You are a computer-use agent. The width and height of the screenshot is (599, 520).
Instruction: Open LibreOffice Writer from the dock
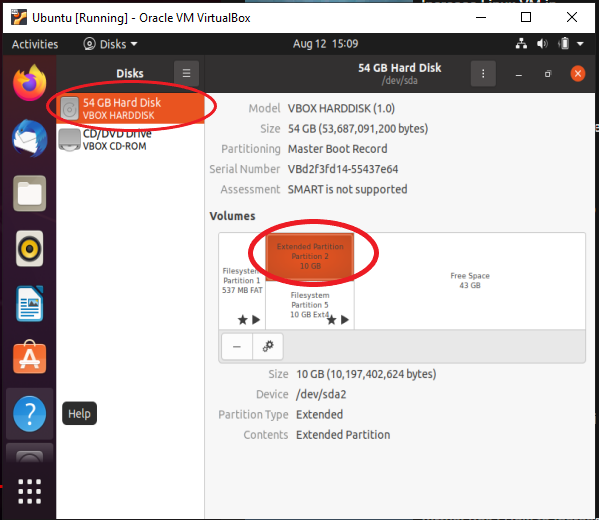(29, 304)
